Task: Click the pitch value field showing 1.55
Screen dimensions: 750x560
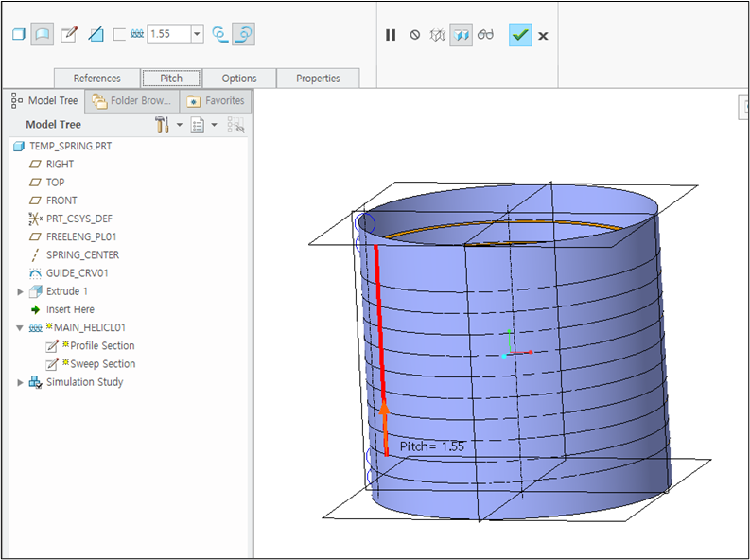Action: [169, 34]
